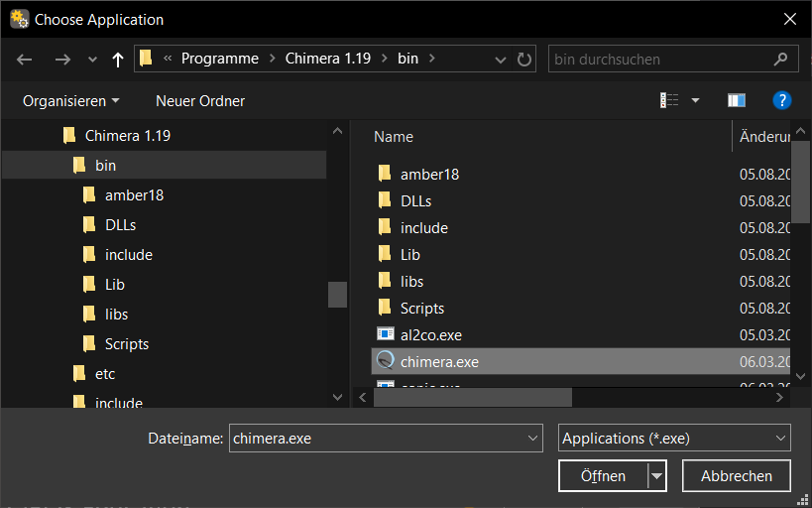The image size is (812, 508).
Task: Open the address bar history dropdown
Action: point(501,60)
